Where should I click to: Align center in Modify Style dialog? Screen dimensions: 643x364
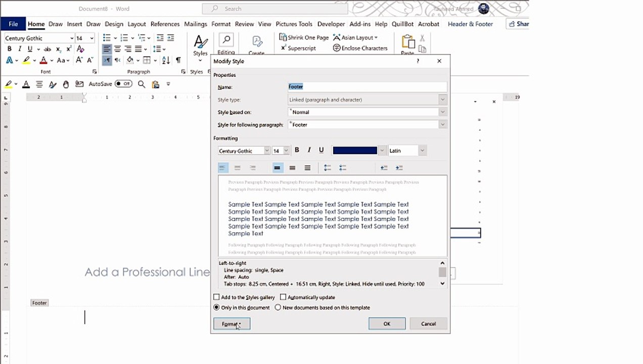click(238, 168)
